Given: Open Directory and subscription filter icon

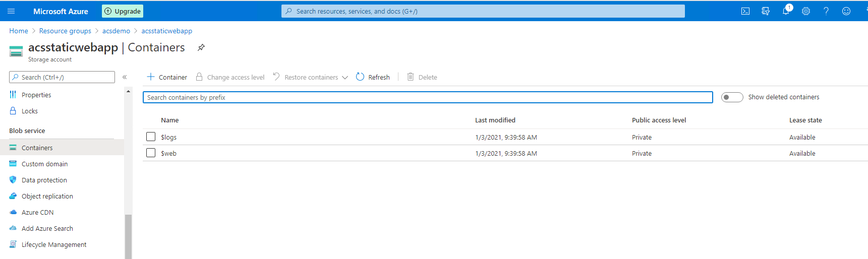Looking at the screenshot, I should pyautogui.click(x=766, y=11).
